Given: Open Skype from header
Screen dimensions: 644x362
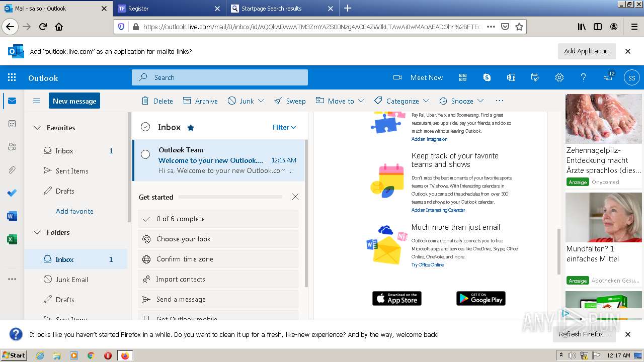Looking at the screenshot, I should (x=487, y=77).
